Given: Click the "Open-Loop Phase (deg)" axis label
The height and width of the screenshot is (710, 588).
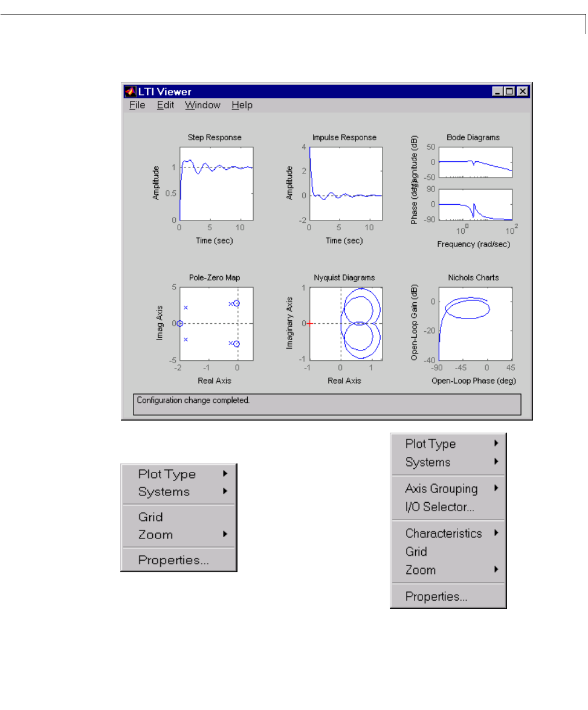Looking at the screenshot, I should click(x=473, y=381).
